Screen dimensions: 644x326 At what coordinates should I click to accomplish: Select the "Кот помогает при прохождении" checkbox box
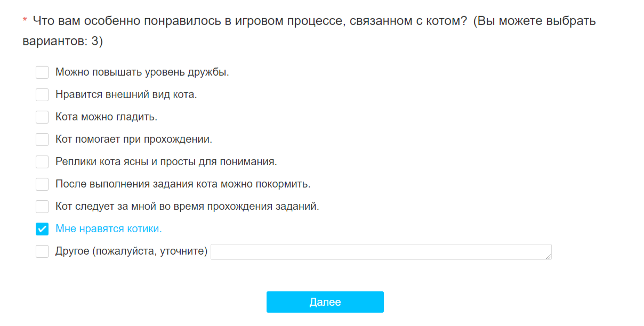point(42,140)
